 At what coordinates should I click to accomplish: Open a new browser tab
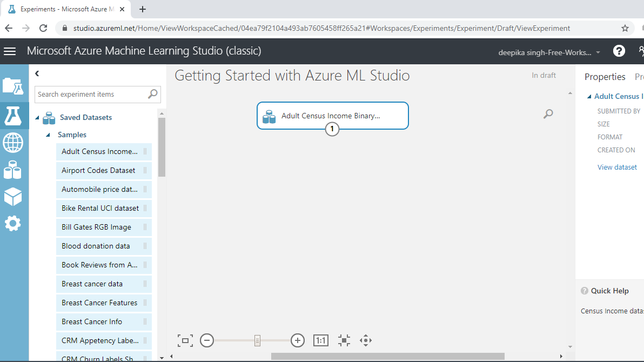pyautogui.click(x=143, y=9)
